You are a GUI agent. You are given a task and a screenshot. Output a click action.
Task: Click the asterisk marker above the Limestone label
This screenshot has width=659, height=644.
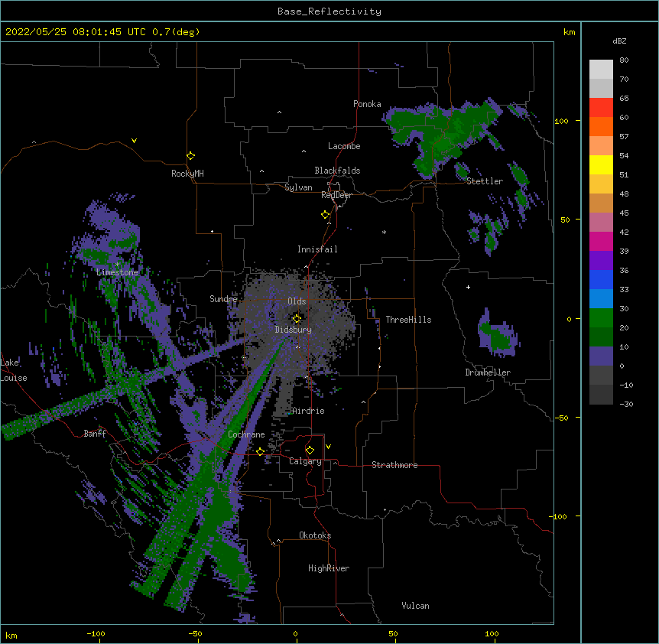coord(118,264)
